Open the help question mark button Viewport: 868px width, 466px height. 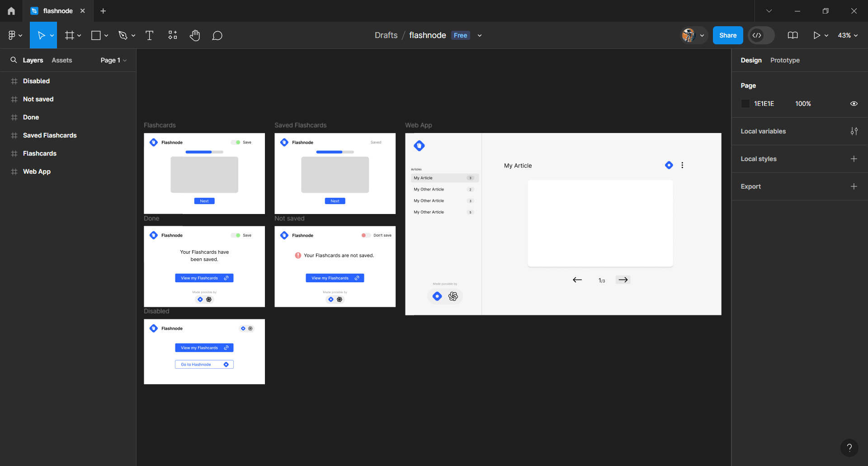849,448
